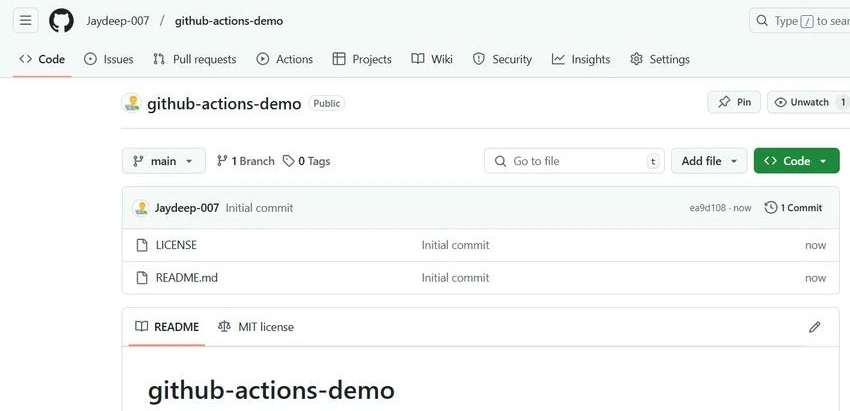This screenshot has width=850, height=411.
Task: View the Security tab
Action: click(503, 59)
